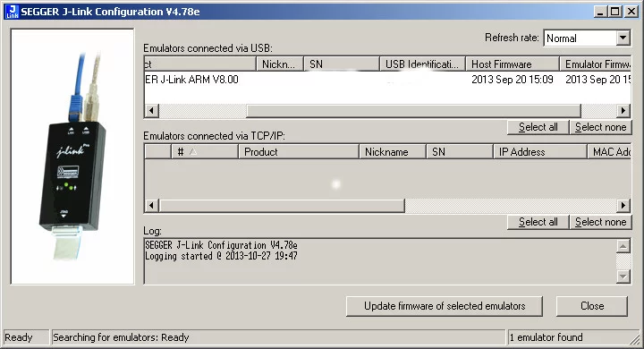
Task: Click 'Searching for emulators: Ready' status text
Action: 121,337
